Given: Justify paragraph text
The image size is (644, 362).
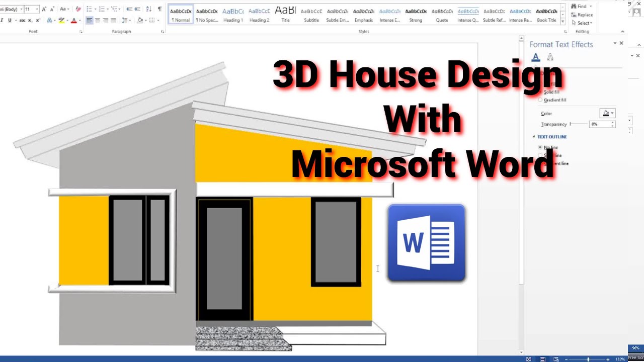Looking at the screenshot, I should [x=113, y=21].
